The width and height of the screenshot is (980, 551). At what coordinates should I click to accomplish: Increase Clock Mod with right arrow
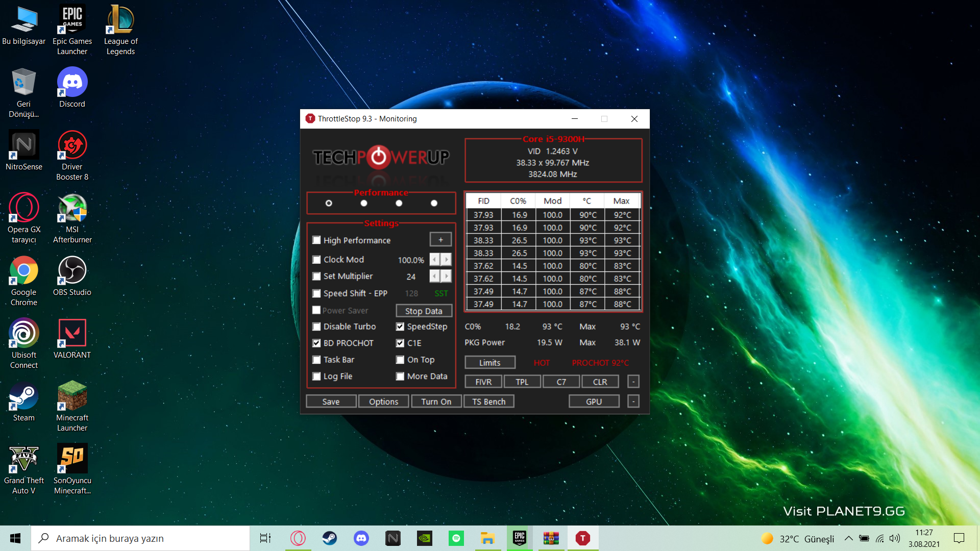(x=447, y=260)
